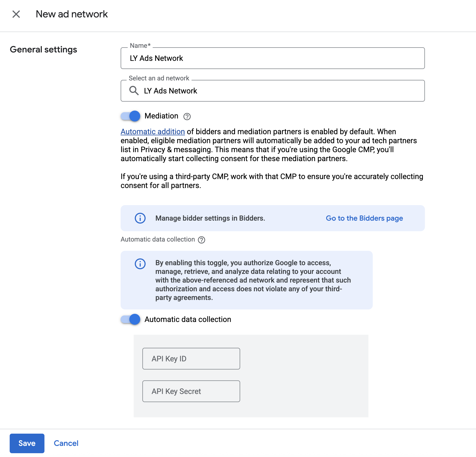Click the info icon in authorization notice
Image resolution: width=476 pixels, height=457 pixels.
[x=140, y=264]
